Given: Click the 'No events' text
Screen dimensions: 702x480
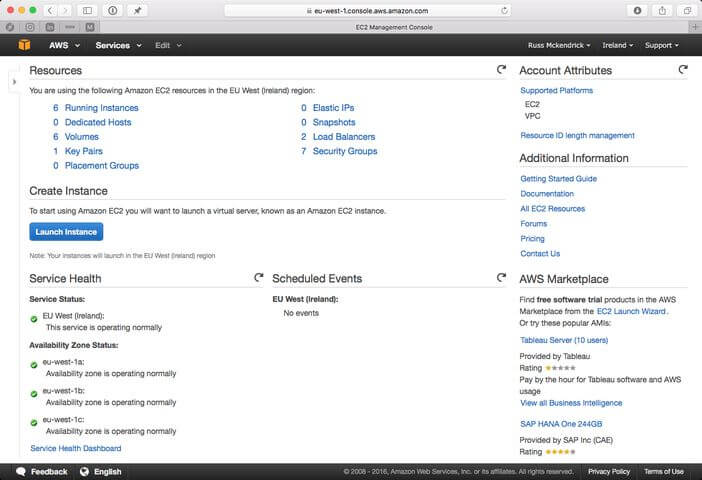Looking at the screenshot, I should point(301,313).
